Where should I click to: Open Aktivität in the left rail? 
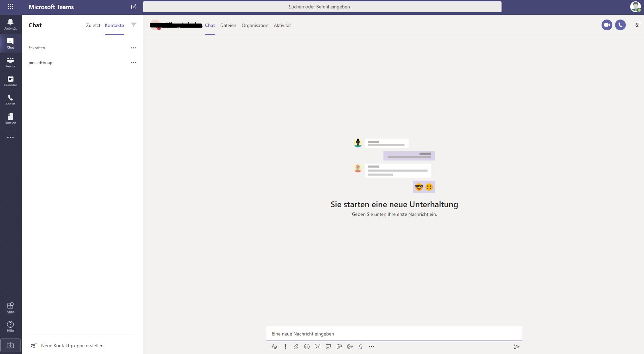10,24
